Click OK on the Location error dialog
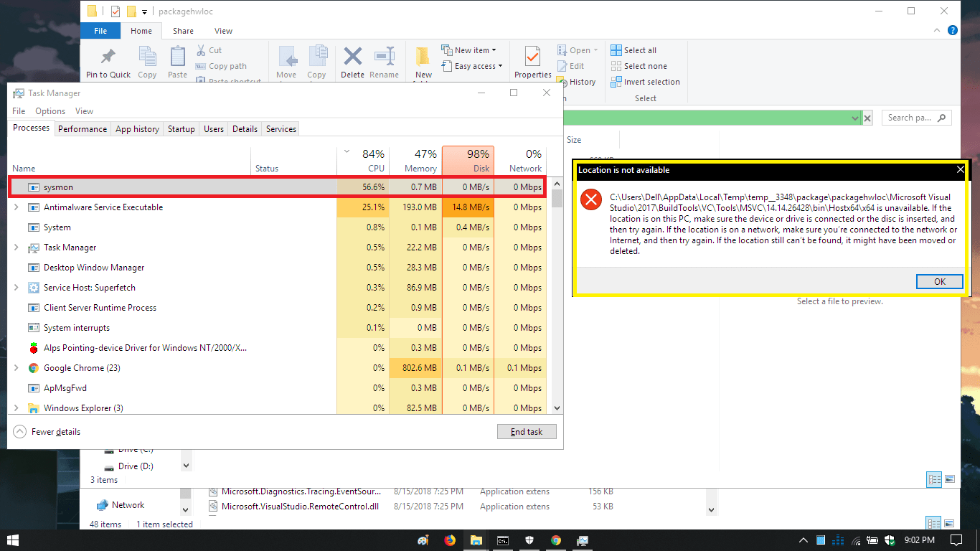 [x=939, y=281]
